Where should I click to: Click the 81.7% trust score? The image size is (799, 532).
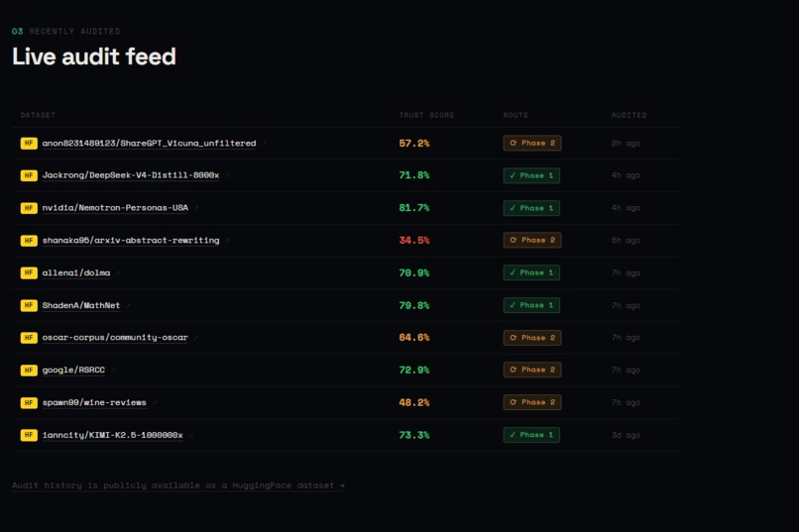tap(414, 208)
